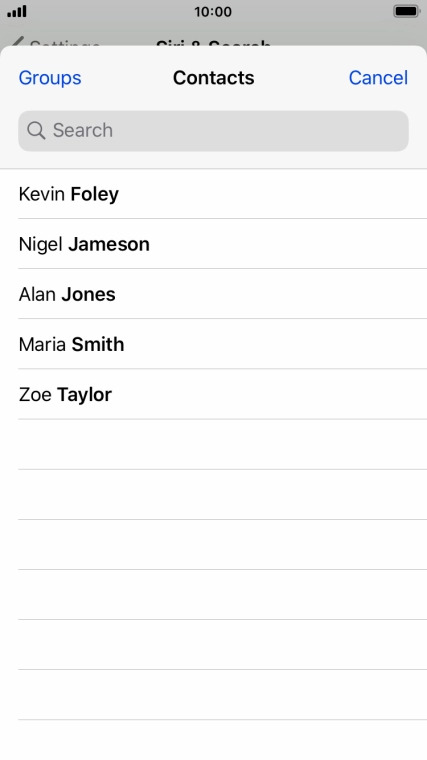
Task: Tap the dimmed back chevron behind sheet
Action: pyautogui.click(x=17, y=42)
